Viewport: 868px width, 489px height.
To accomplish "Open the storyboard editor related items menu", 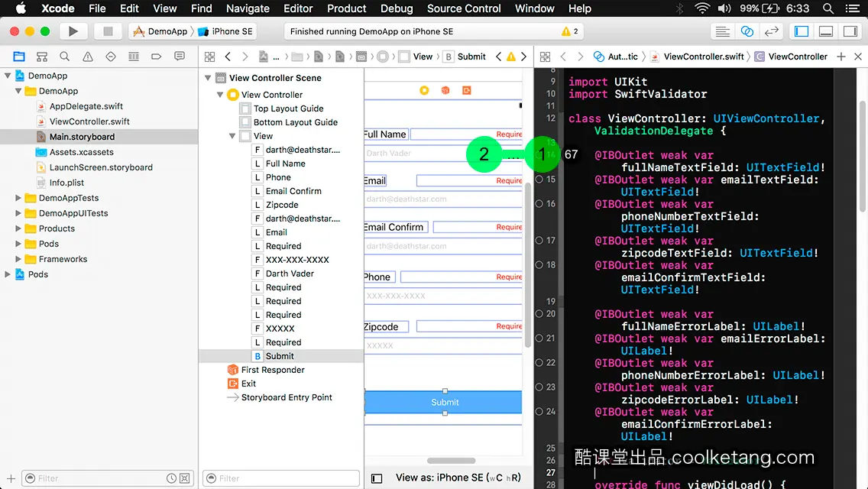I will pos(210,57).
